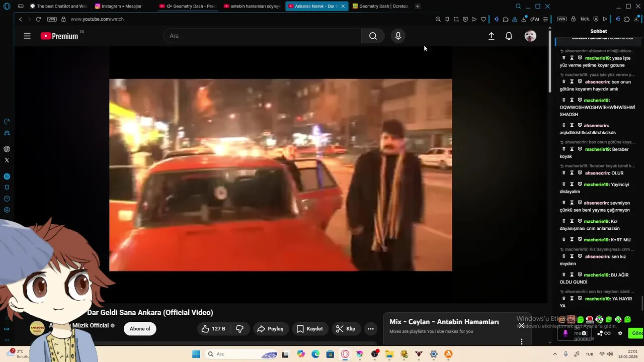
Task: Click the pin icon in address bar
Action: point(447,19)
